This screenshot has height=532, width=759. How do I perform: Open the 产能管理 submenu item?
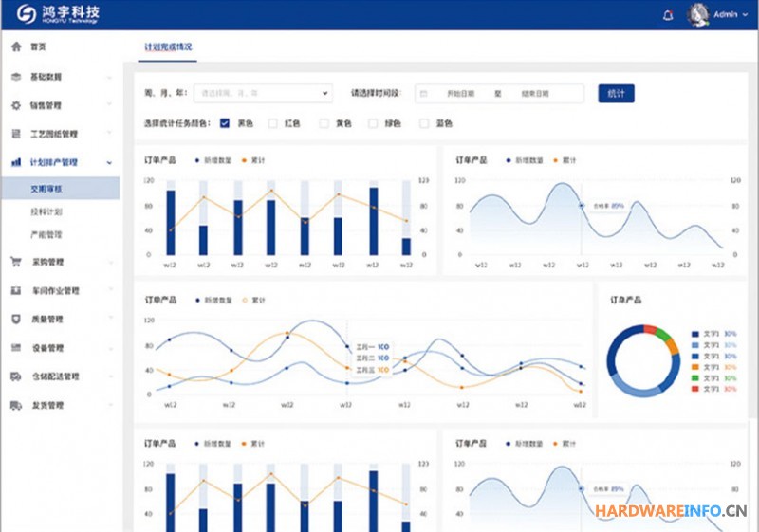click(x=46, y=234)
